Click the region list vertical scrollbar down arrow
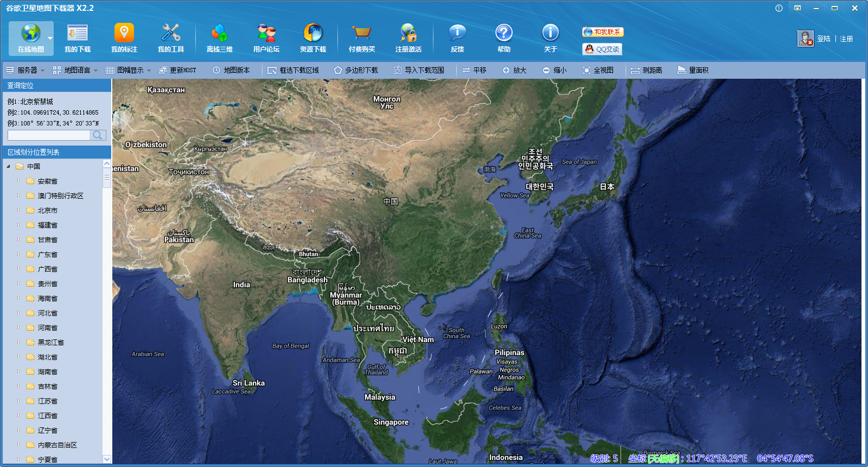868x467 pixels. (x=107, y=459)
